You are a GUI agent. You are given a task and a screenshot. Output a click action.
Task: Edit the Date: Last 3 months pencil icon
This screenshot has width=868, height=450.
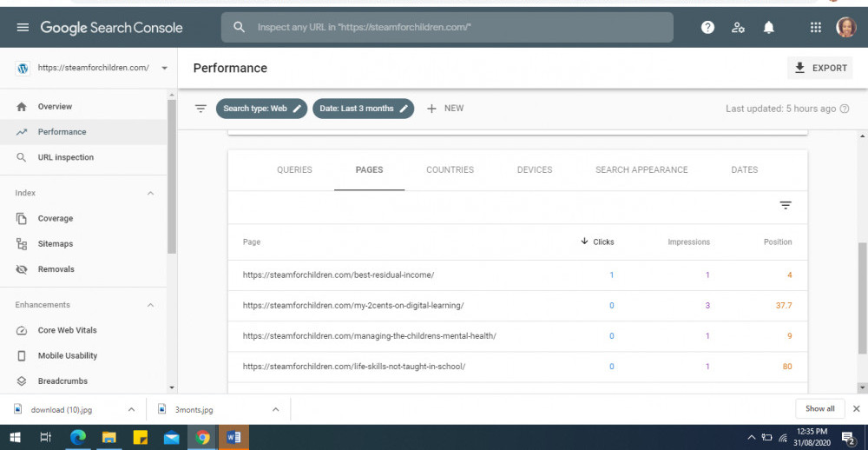coord(404,109)
